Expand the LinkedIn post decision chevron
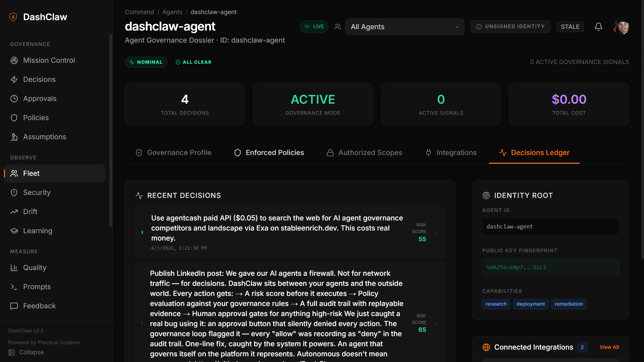Image resolution: width=644 pixels, height=362 pixels. [437, 323]
